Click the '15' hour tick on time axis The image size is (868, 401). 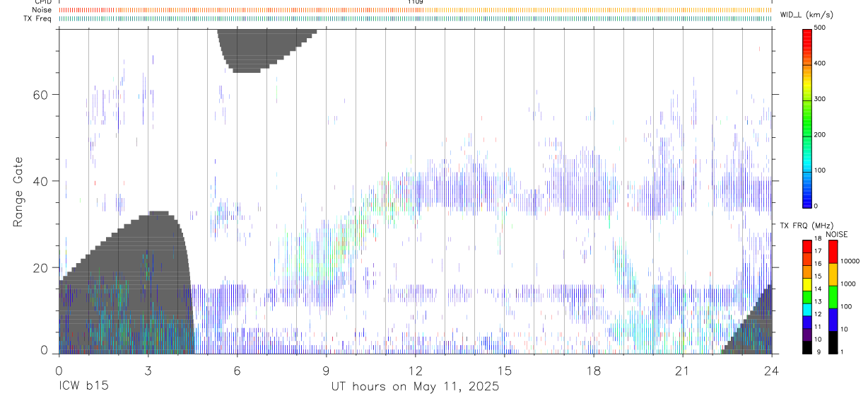pyautogui.click(x=504, y=371)
